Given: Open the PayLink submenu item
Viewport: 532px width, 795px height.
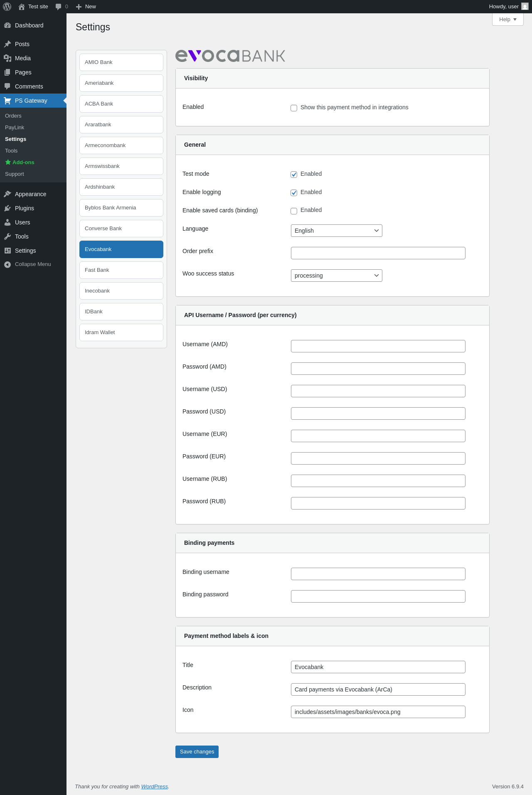Looking at the screenshot, I should click(15, 128).
